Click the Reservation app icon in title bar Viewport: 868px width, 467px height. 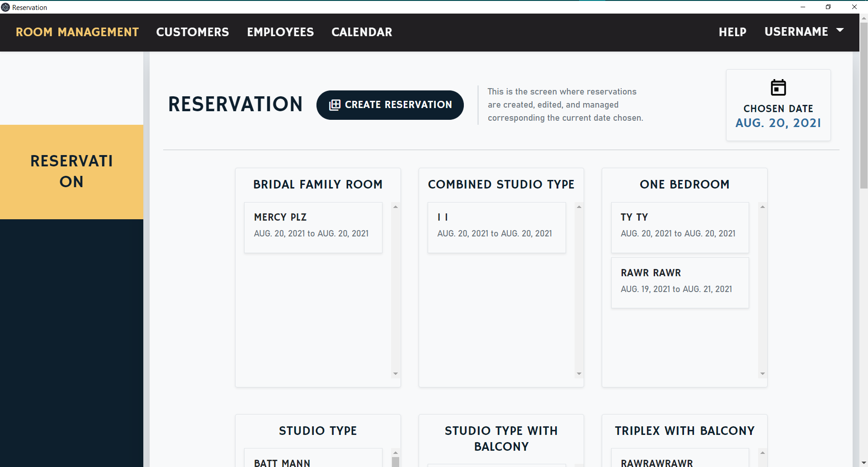click(5, 7)
